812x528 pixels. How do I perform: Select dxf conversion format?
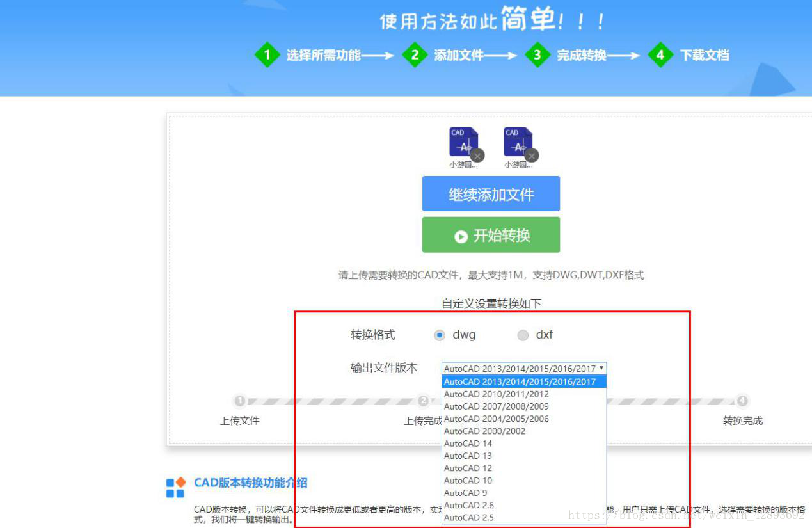pos(523,335)
